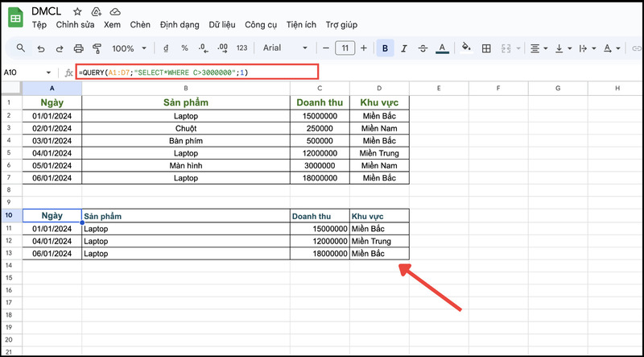Open the Công cụ menu

[x=261, y=25]
